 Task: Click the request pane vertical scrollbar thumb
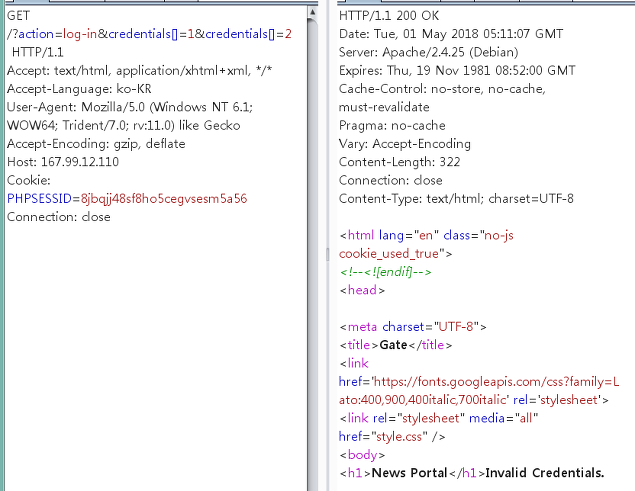[x=312, y=254]
